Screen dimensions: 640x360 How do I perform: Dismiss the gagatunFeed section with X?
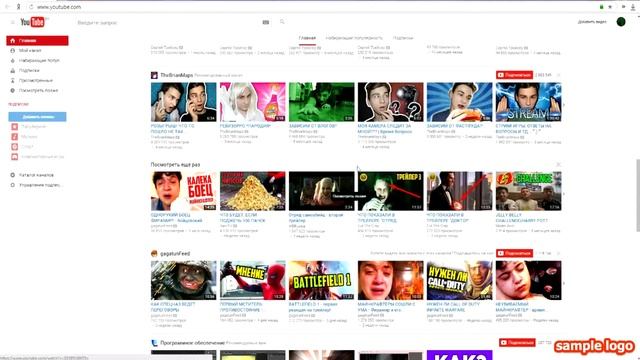558,253
